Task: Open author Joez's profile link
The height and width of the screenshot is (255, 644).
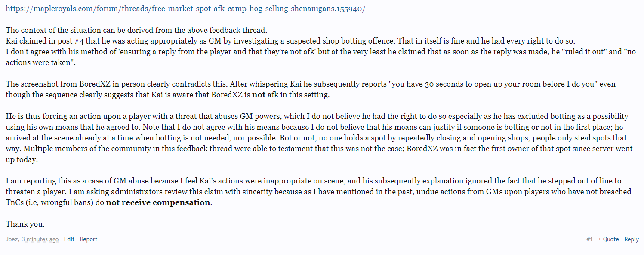Action: coord(12,239)
